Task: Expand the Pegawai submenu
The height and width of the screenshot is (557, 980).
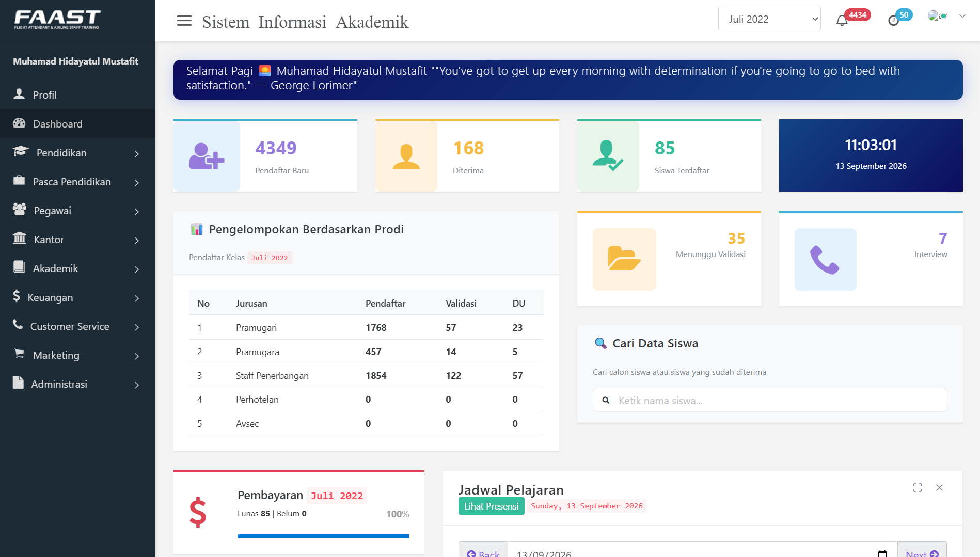Action: click(x=77, y=211)
